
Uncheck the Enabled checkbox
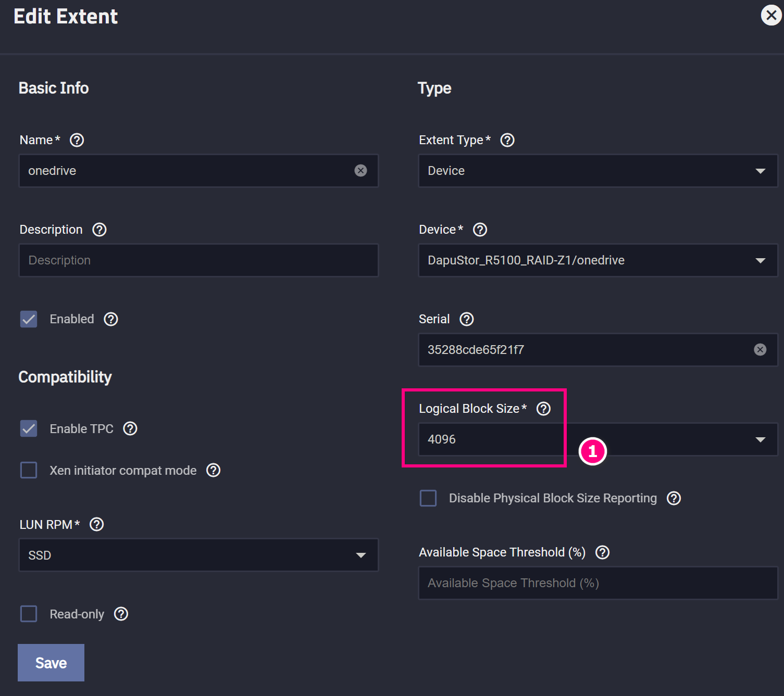pyautogui.click(x=29, y=319)
